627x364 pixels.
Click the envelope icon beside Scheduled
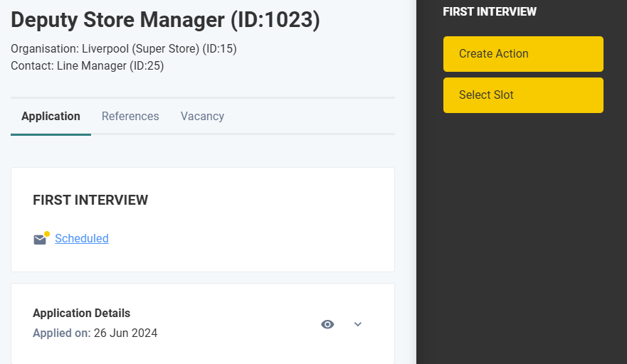pyautogui.click(x=40, y=240)
